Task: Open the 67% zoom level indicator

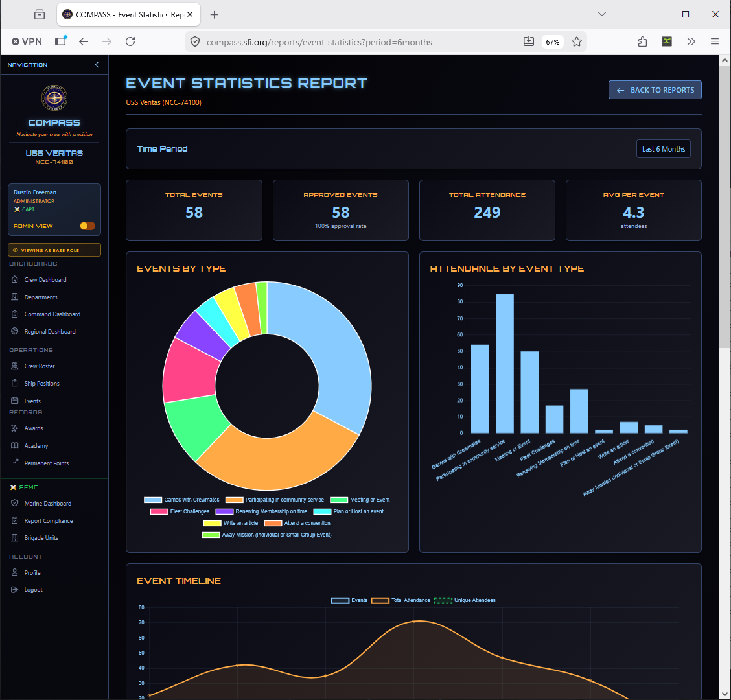Action: click(552, 42)
